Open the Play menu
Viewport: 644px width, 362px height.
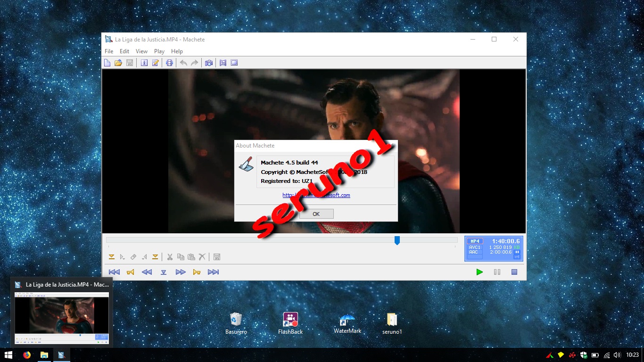pos(159,51)
